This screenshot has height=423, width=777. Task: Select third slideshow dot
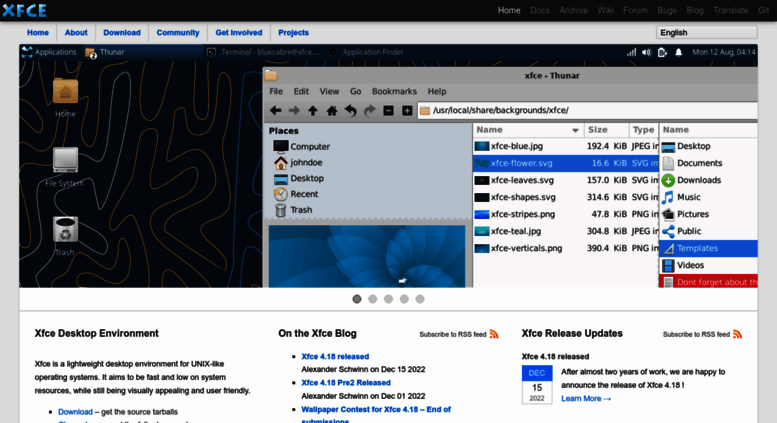coord(388,299)
